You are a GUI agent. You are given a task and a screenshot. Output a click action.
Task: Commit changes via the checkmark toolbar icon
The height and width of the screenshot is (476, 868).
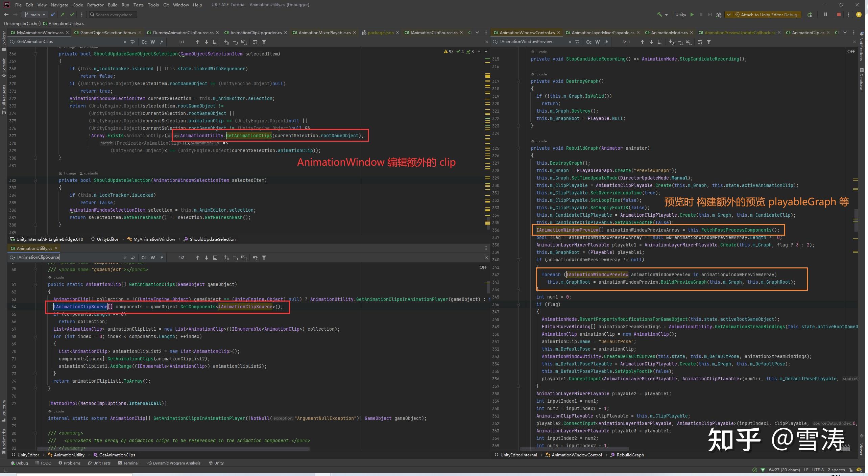click(x=72, y=15)
